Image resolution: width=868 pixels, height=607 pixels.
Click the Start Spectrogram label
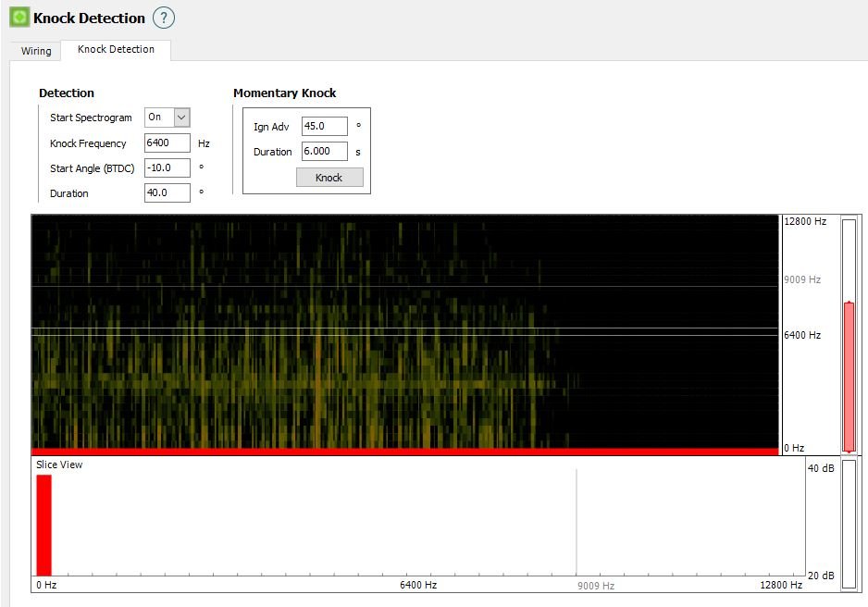(x=91, y=118)
